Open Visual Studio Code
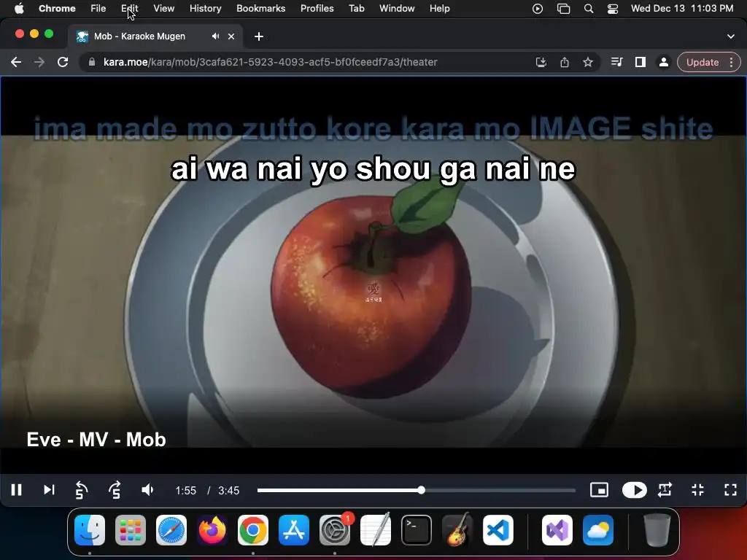The width and height of the screenshot is (747, 560). [x=498, y=530]
